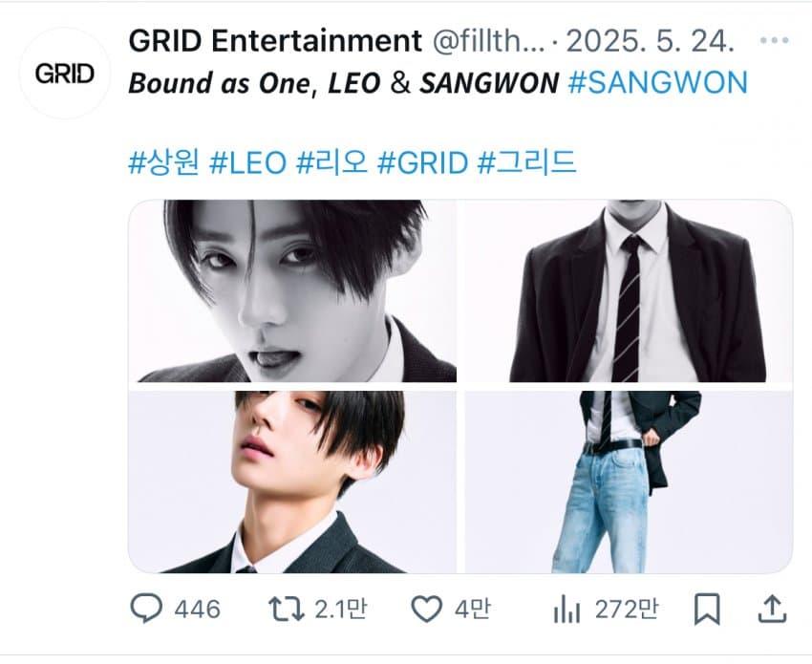Open the #리오 hashtag
Screen dimensions: 812x664
point(331,162)
